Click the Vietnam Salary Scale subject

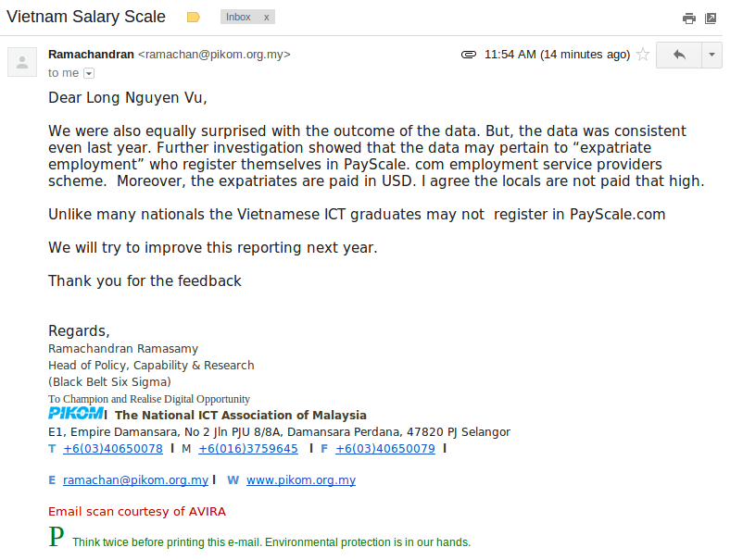coord(86,17)
